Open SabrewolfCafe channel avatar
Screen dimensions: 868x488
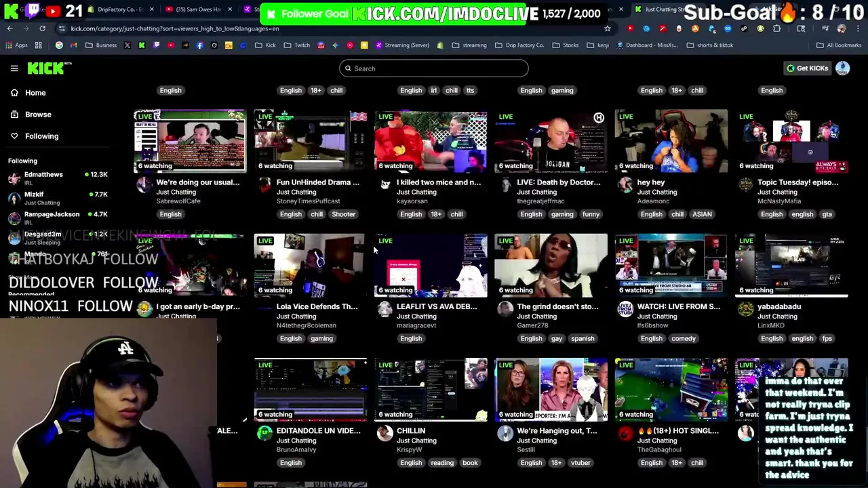[144, 185]
